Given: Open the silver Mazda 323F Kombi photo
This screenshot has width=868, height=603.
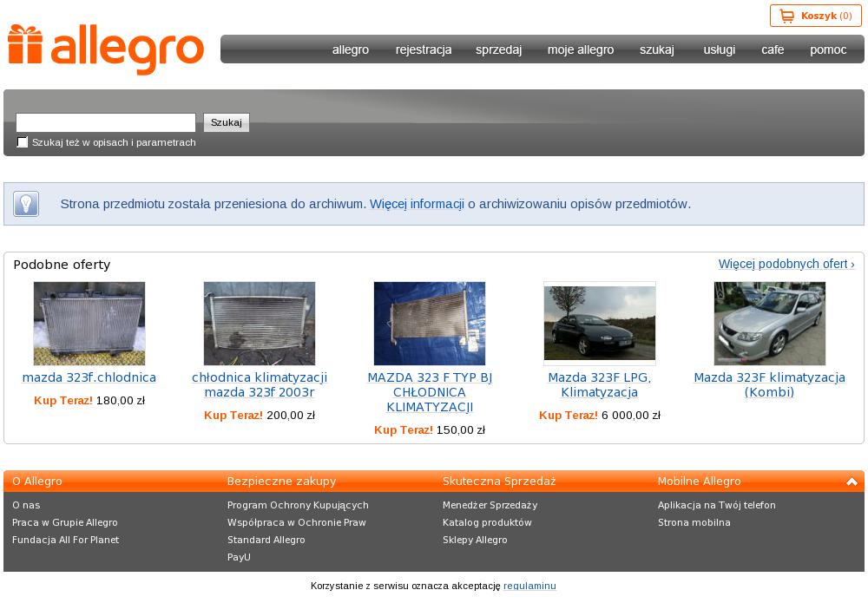Looking at the screenshot, I should [769, 324].
